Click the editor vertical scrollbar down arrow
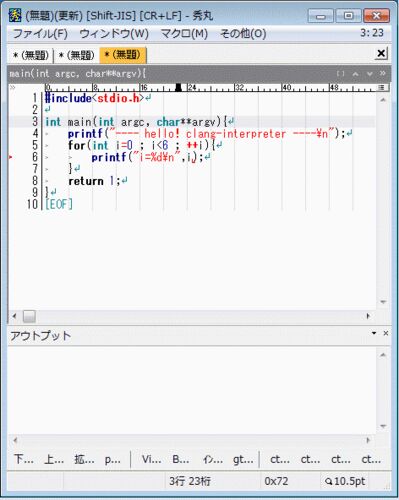The height and width of the screenshot is (500, 399). click(383, 302)
